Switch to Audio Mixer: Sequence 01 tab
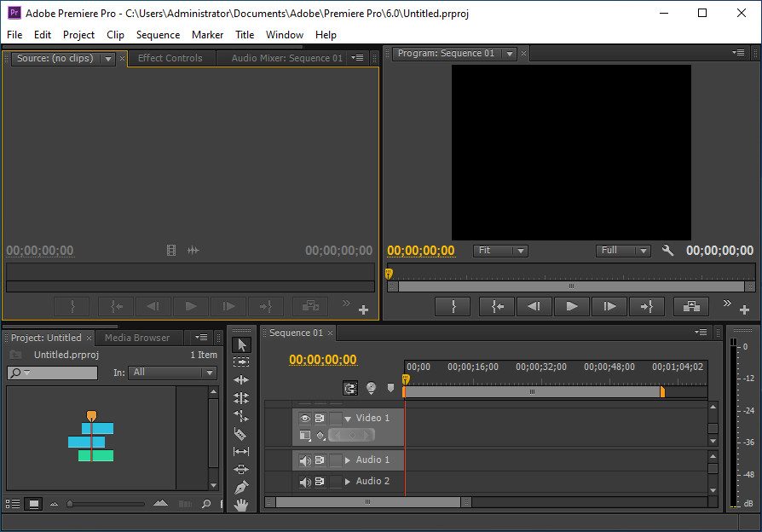 [286, 58]
